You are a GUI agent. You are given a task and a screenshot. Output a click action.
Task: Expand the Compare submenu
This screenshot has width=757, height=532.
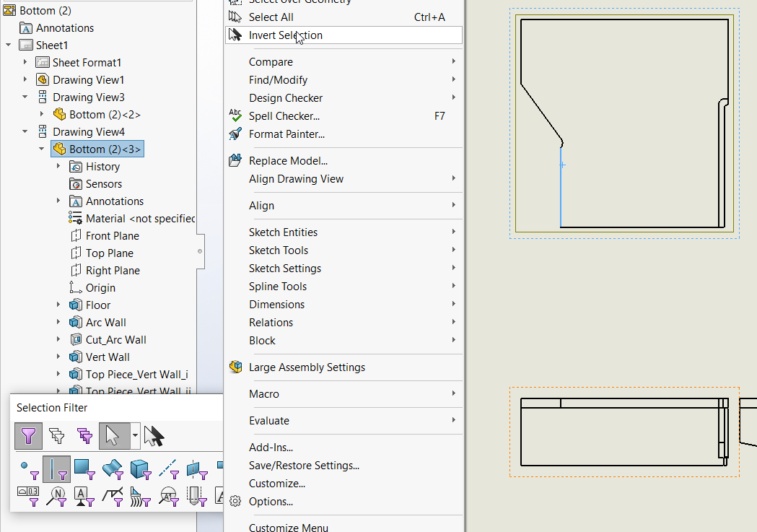[344, 62]
